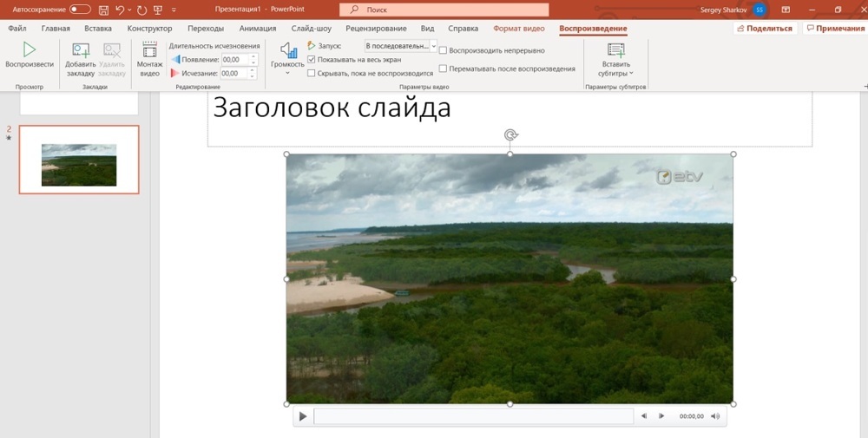Play the video using the player bar button
This screenshot has width=868, height=438.
[x=303, y=416]
